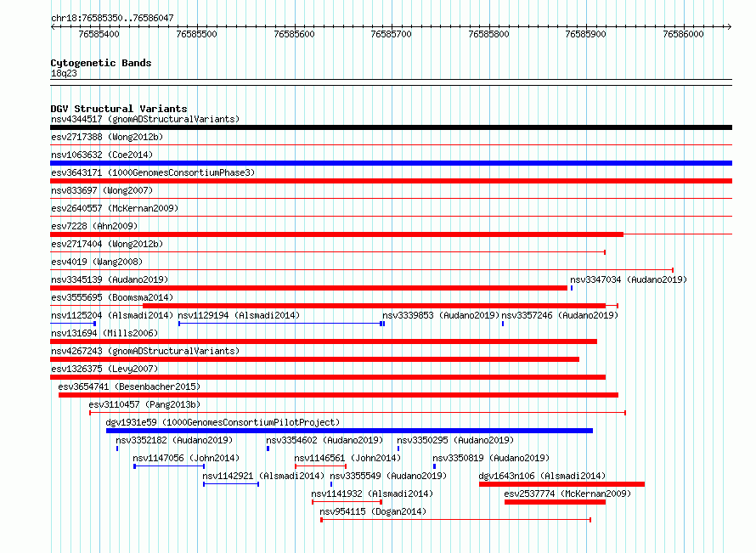756x553 pixels.
Task: Select the red nsv131694 variant bar
Action: [x=324, y=341]
